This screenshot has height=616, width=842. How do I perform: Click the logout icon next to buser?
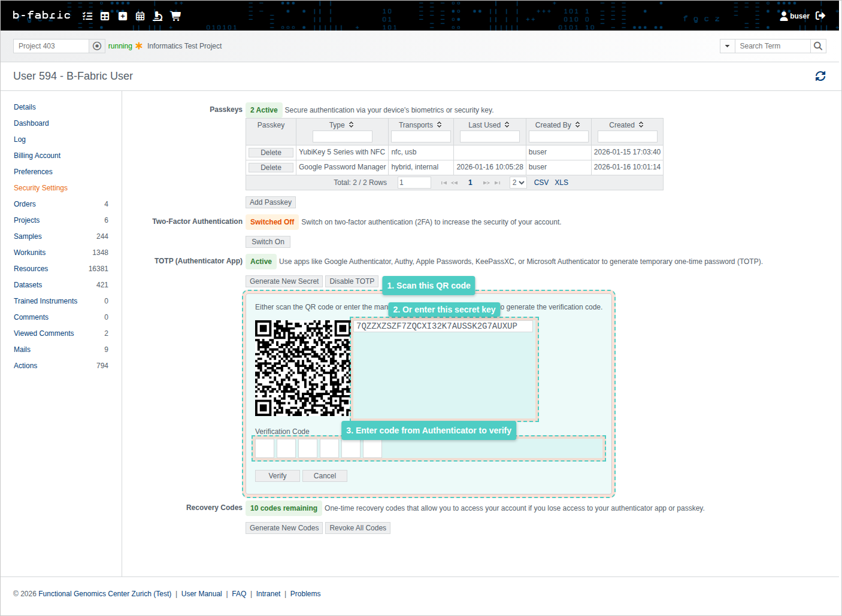820,16
